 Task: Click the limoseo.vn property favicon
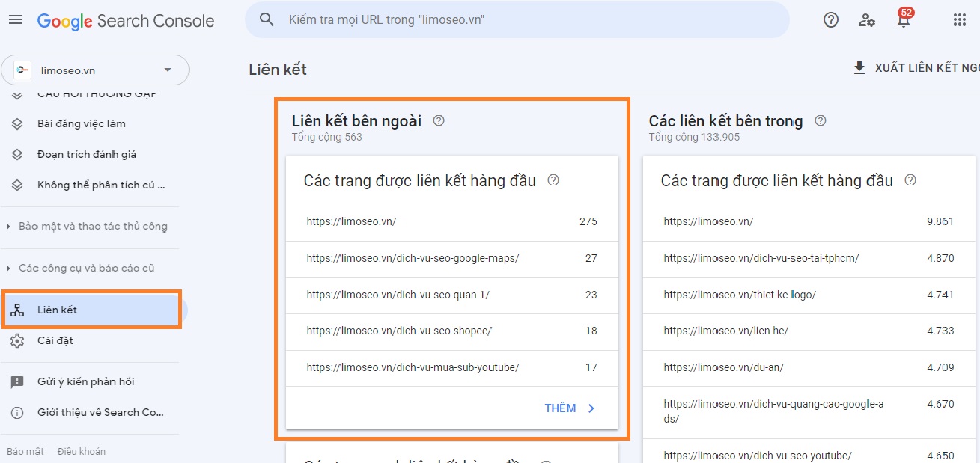(x=22, y=70)
